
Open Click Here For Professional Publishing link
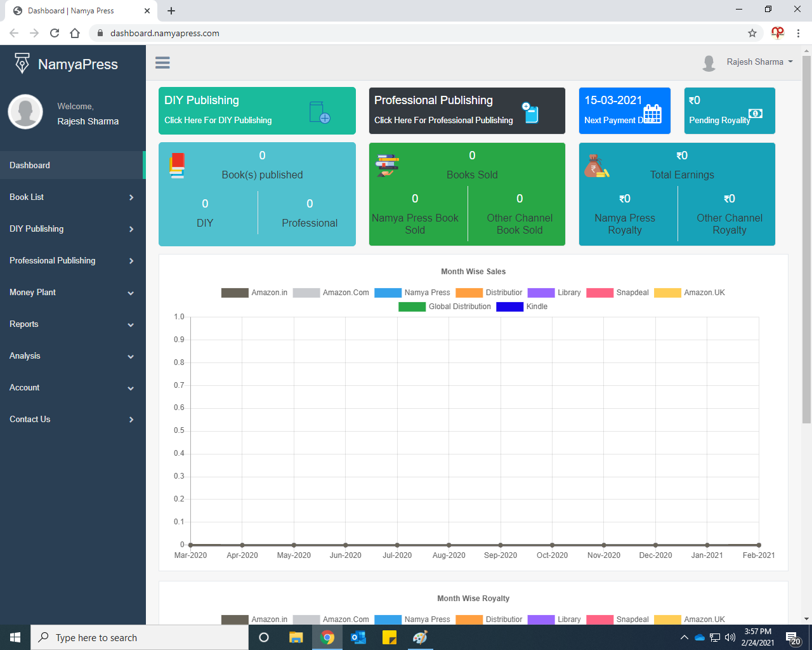tap(443, 120)
